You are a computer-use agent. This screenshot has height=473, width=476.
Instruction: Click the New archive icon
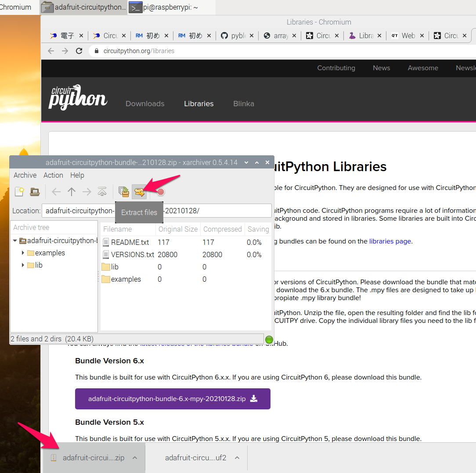pyautogui.click(x=19, y=192)
